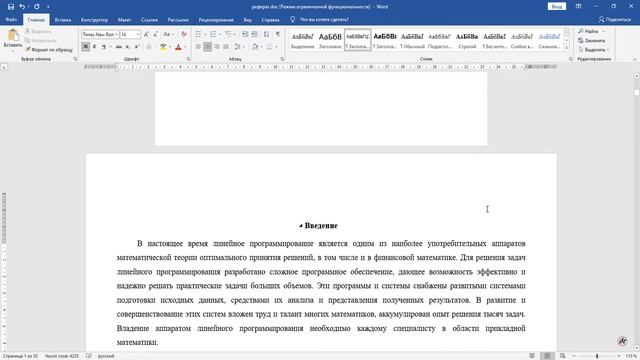This screenshot has width=640, height=360.
Task: Open the Выделить select tool
Action: pyautogui.click(x=594, y=49)
